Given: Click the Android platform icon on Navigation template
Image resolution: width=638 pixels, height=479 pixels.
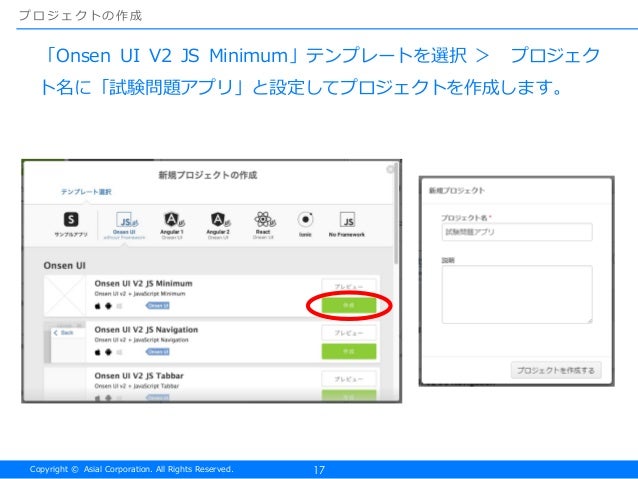Looking at the screenshot, I should [x=108, y=352].
